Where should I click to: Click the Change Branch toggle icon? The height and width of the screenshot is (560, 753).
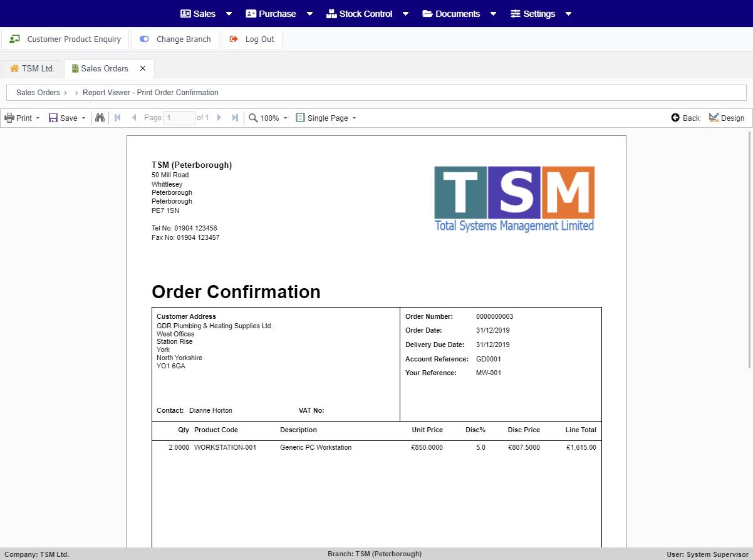pyautogui.click(x=144, y=39)
